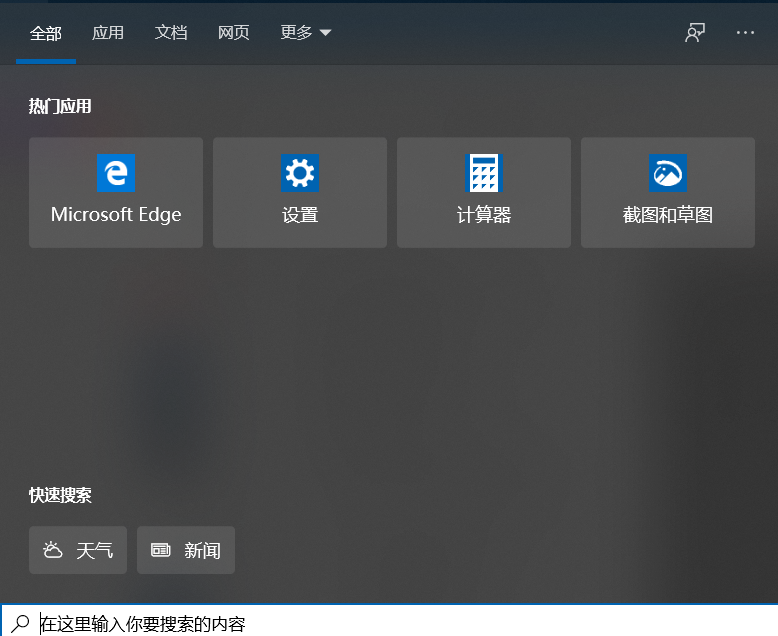The image size is (778, 636).
Task: Click the 天气 quick search button
Action: click(78, 550)
